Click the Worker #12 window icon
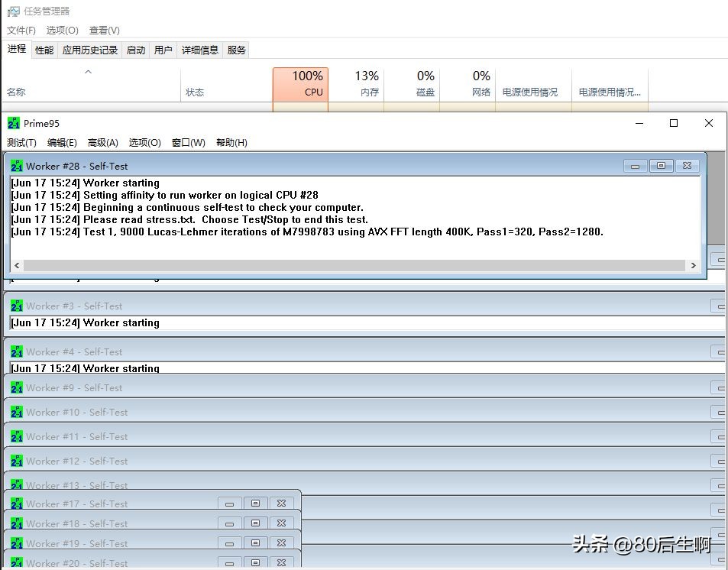 [17, 461]
